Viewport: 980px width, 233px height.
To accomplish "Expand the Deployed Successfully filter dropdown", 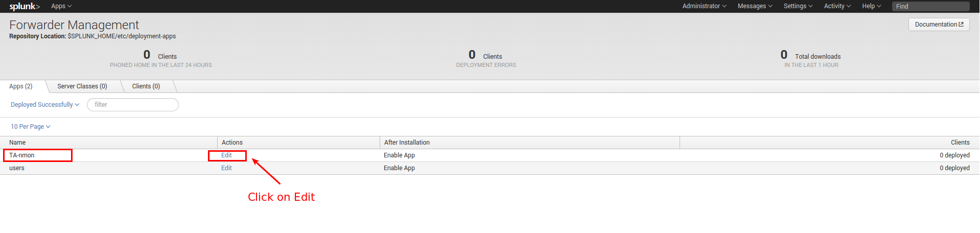I will [x=45, y=105].
